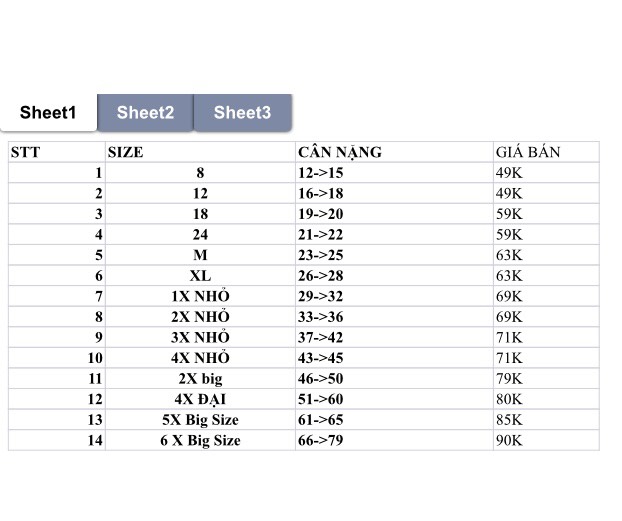Select the 2X big size cell
This screenshot has height=521, width=622.
coord(200,378)
